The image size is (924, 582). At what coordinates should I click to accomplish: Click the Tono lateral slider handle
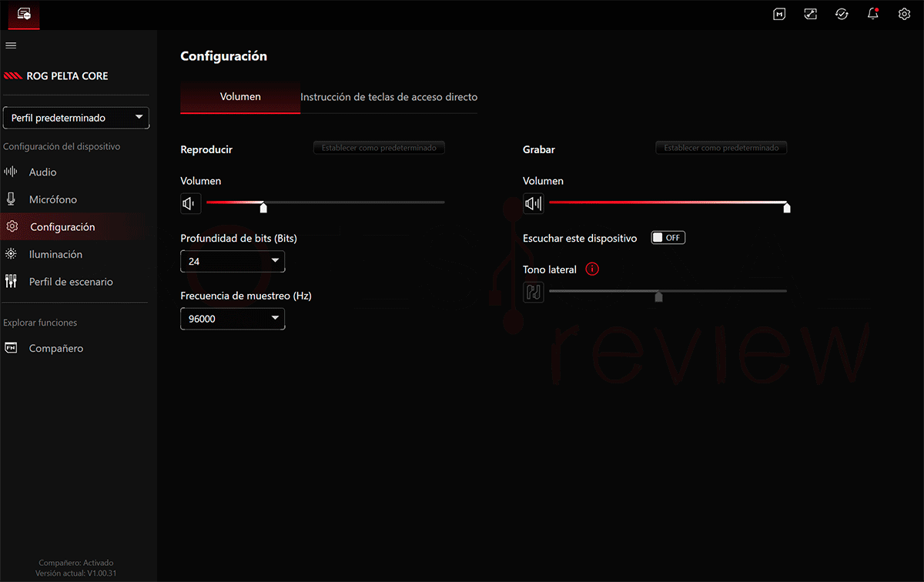tap(658, 296)
